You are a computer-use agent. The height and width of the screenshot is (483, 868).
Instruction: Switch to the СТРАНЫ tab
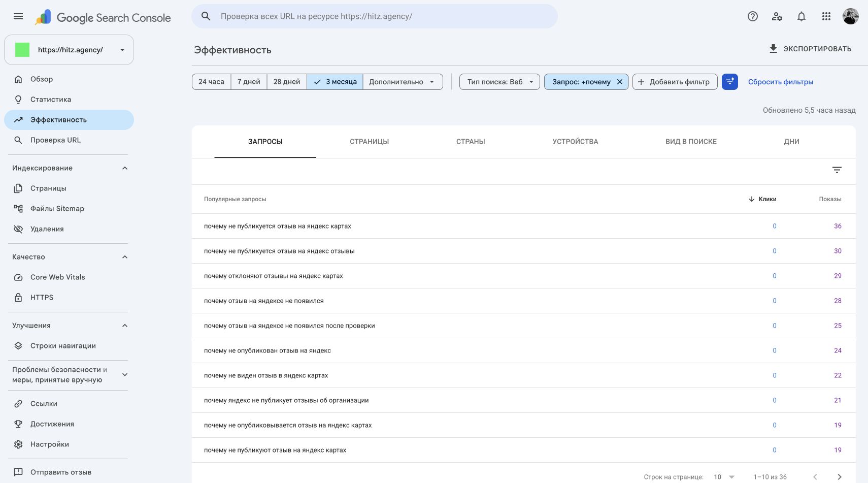click(471, 142)
